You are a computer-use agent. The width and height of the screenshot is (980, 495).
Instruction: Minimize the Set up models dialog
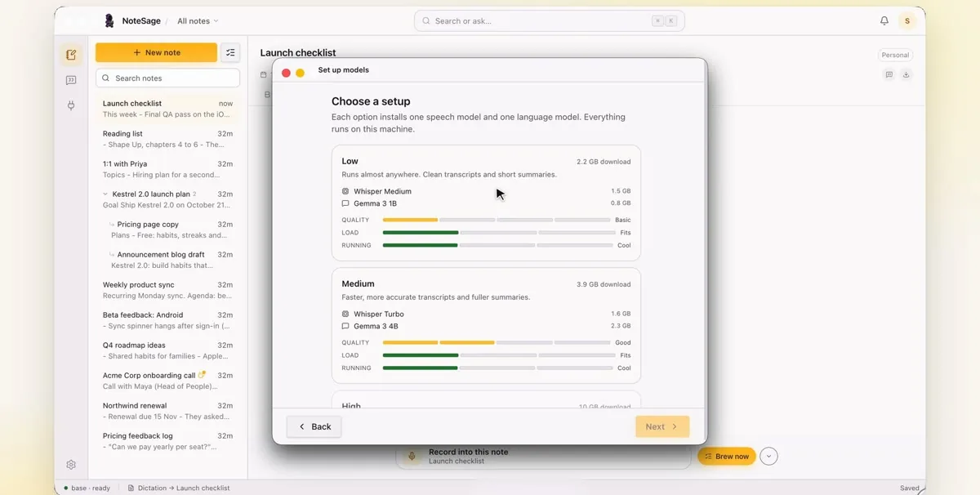(x=300, y=73)
